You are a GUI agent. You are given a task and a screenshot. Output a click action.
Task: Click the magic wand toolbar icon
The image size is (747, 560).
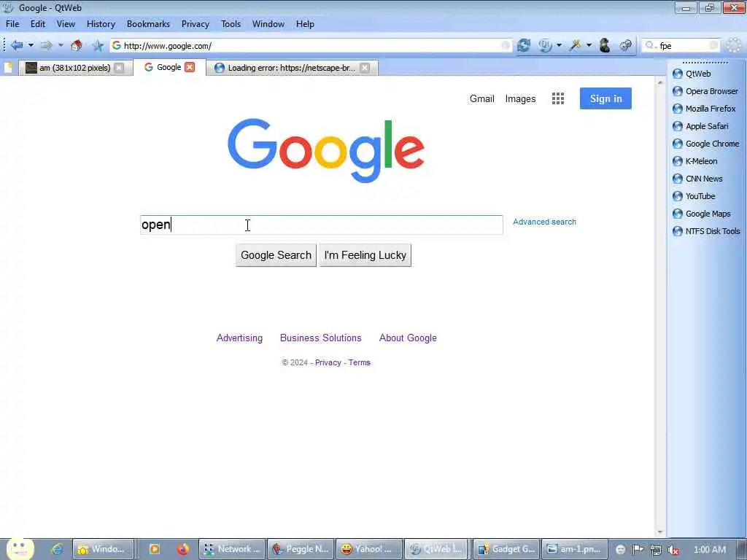[x=576, y=46]
